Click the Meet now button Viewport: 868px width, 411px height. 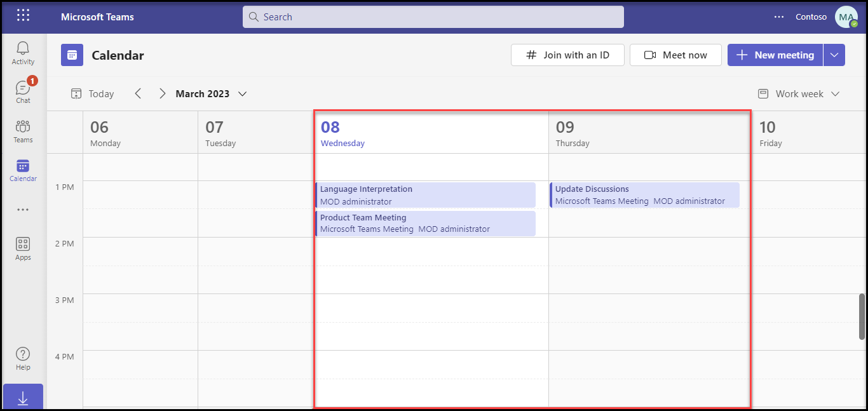point(675,55)
